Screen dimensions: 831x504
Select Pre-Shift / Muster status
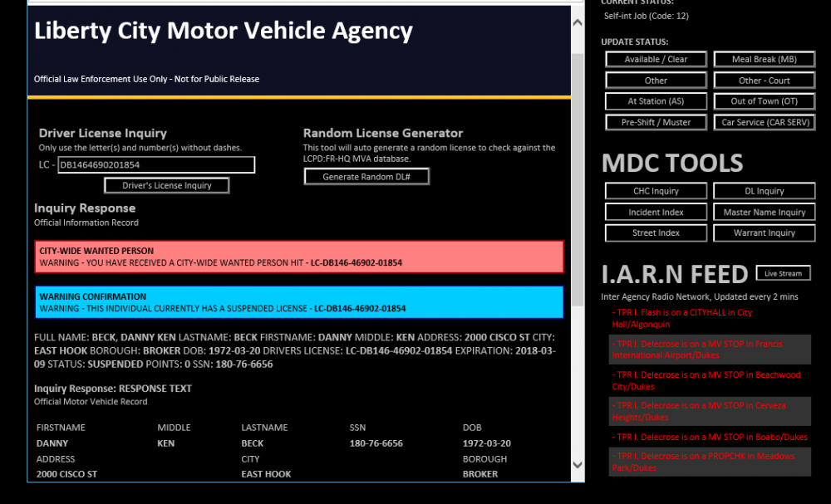tap(656, 122)
